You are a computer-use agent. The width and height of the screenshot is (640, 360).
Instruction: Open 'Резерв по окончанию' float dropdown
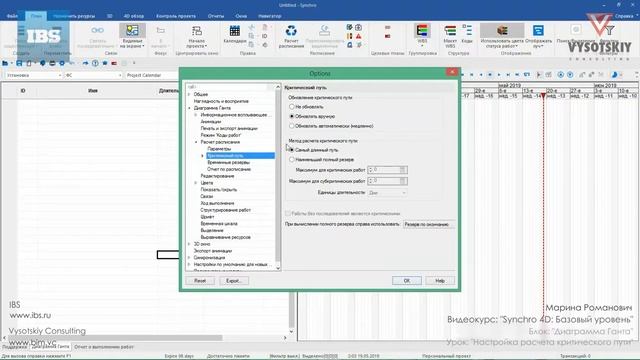pyautogui.click(x=429, y=224)
